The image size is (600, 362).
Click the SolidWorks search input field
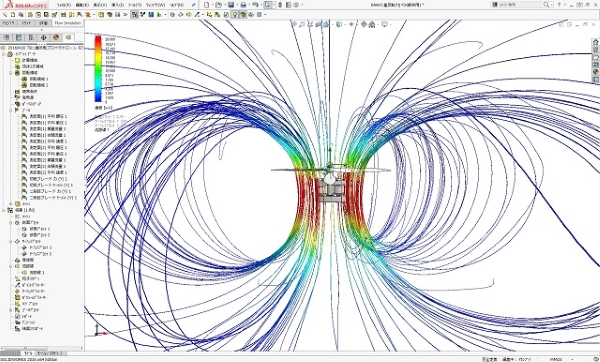517,5
